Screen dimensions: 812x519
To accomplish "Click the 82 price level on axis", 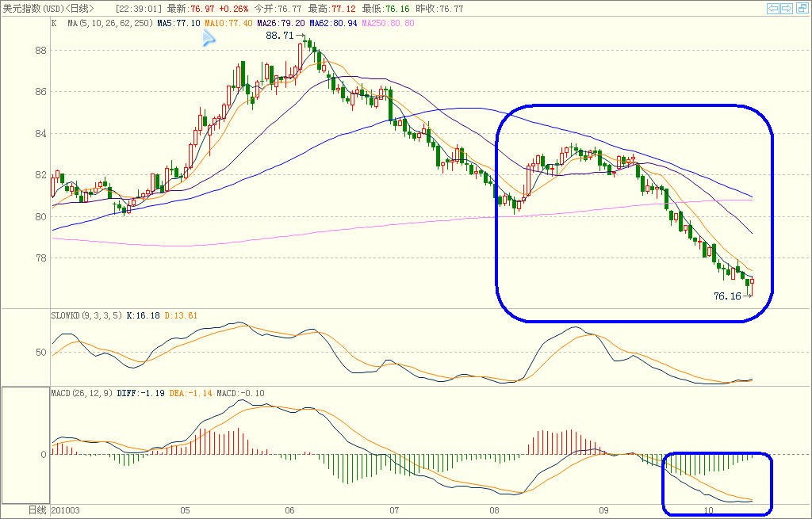I will click(41, 175).
